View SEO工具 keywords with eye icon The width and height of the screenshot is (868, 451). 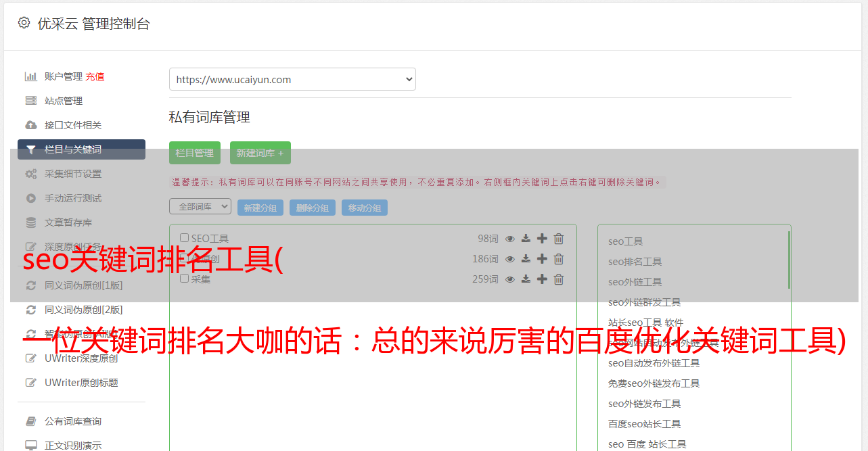(510, 239)
